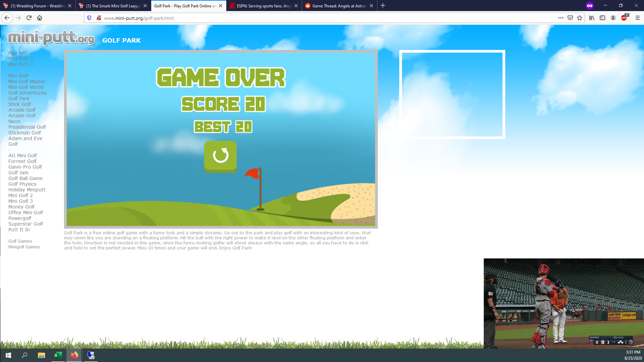Open tracking protection shield icon
This screenshot has height=362, width=644.
click(x=89, y=18)
